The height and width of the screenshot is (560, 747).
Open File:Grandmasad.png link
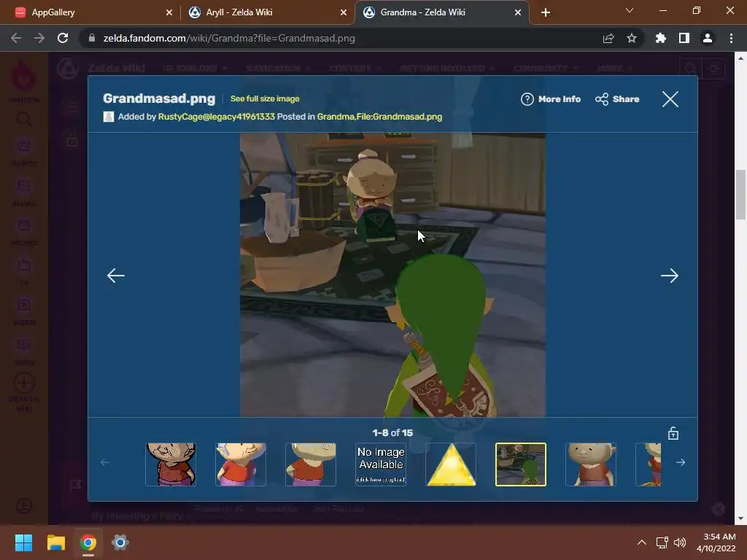point(400,117)
